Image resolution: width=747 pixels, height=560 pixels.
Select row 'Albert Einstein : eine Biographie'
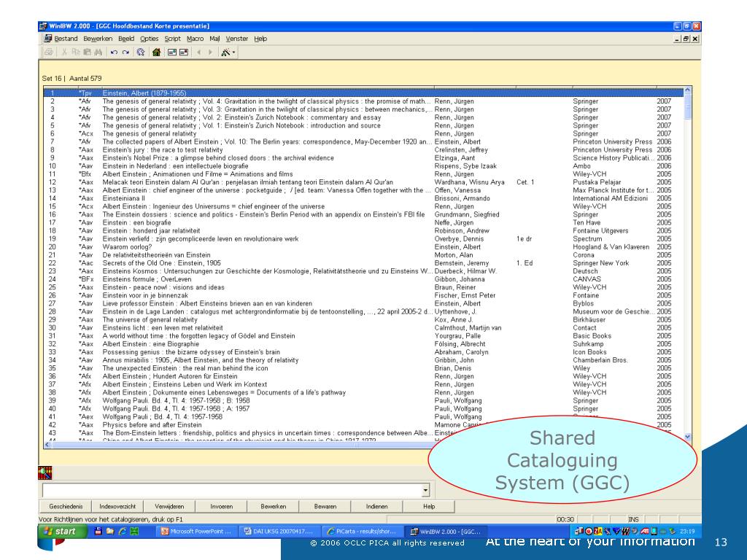point(363,344)
